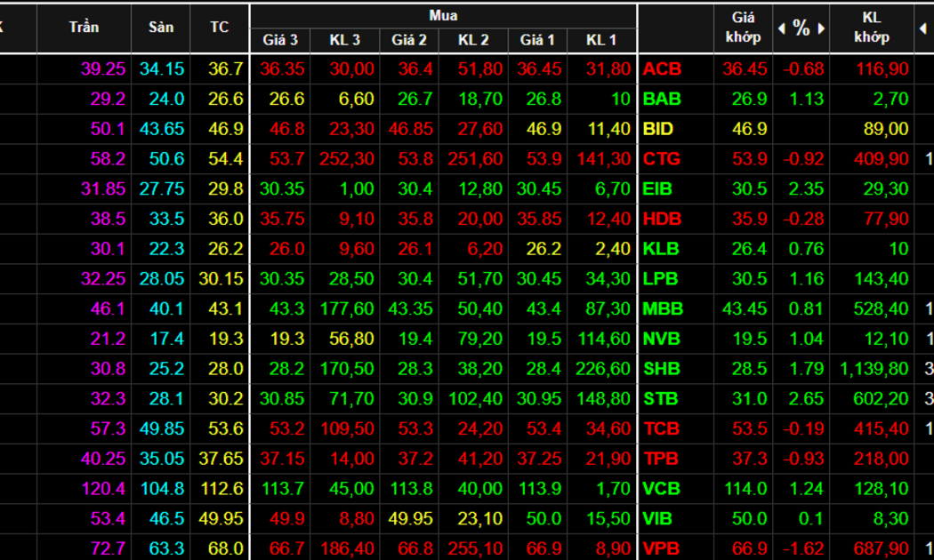
Task: Click LPB matched volume 143,40
Action: [882, 278]
